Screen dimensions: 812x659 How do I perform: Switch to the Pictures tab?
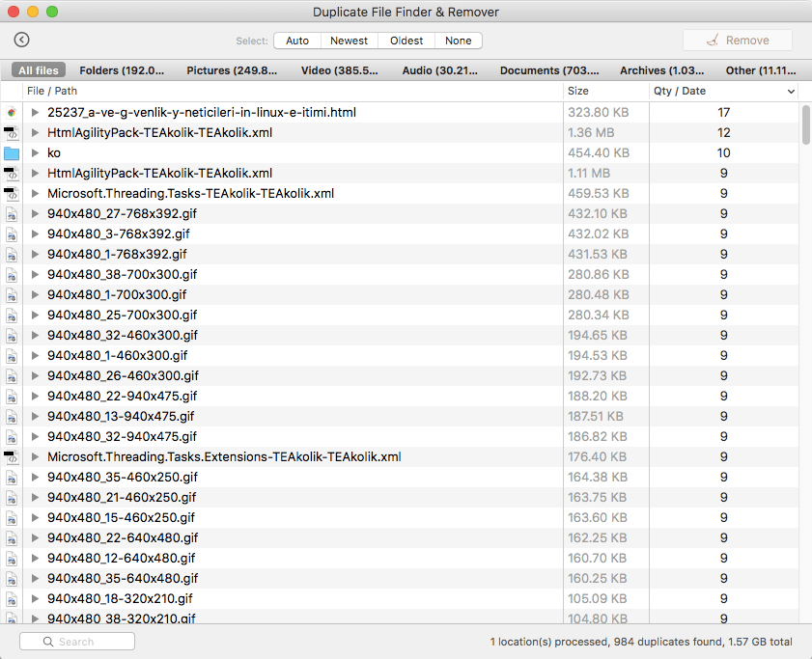click(x=232, y=70)
